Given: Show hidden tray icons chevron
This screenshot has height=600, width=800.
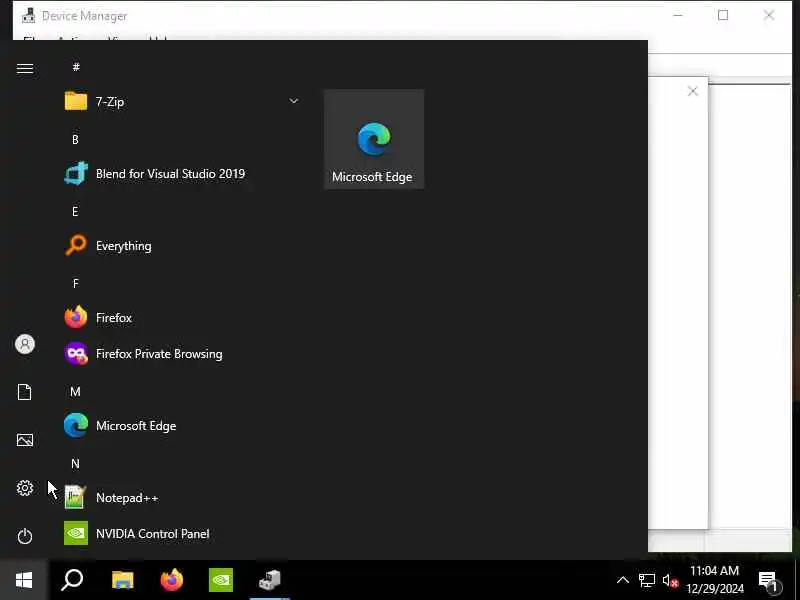Looking at the screenshot, I should point(622,580).
